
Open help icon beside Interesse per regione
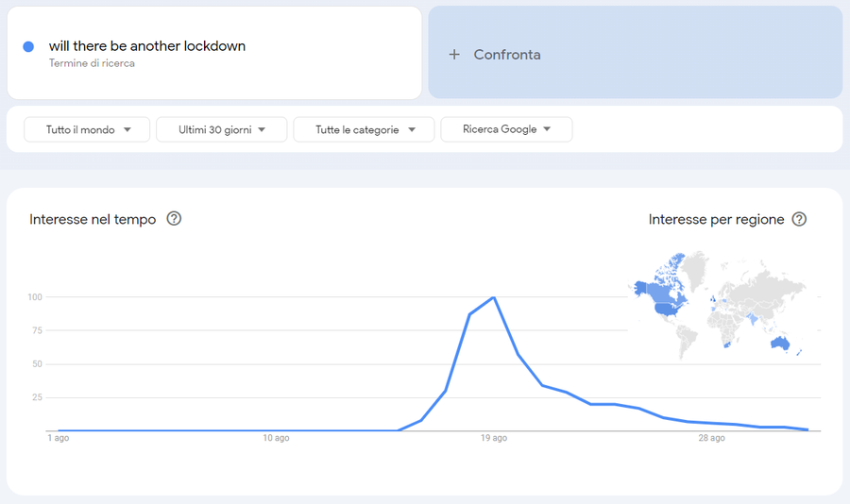(799, 219)
